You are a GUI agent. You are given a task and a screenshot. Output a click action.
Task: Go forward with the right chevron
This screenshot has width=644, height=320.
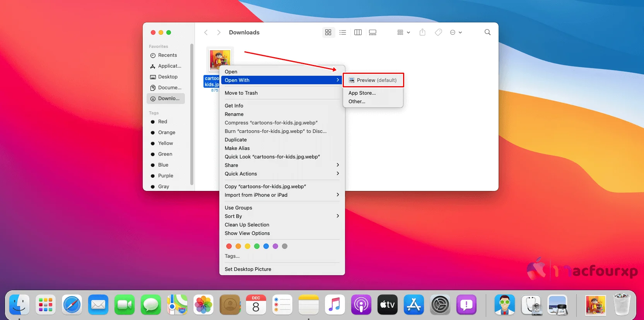coord(219,32)
